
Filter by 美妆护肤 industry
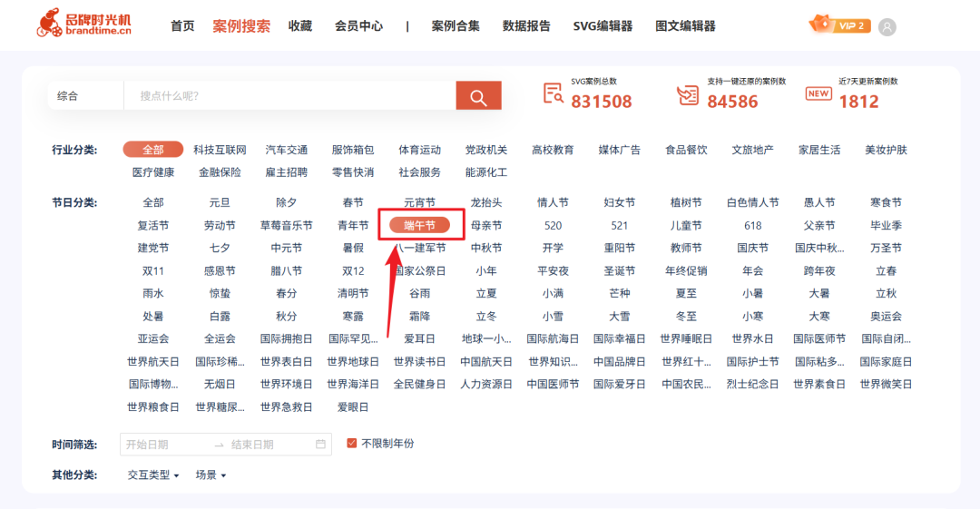coord(887,150)
